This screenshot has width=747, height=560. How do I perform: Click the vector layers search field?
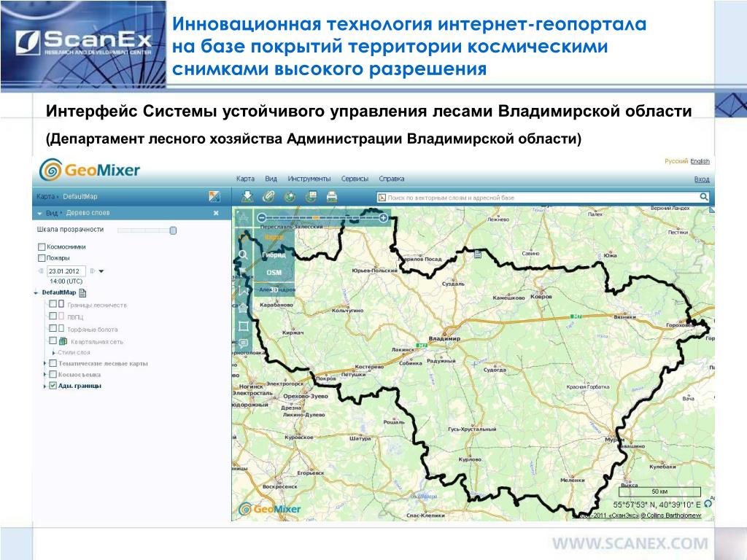point(543,197)
